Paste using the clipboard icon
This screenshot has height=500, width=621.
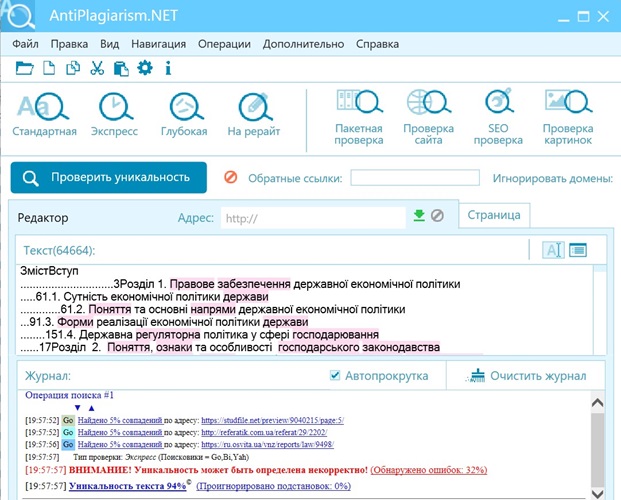point(121,68)
